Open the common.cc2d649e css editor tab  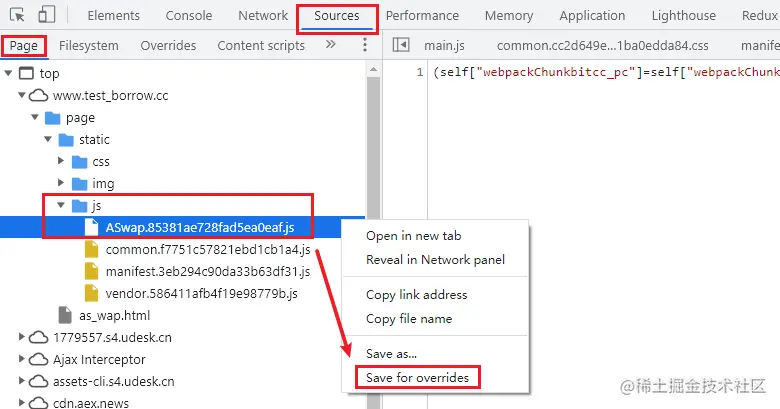[602, 46]
